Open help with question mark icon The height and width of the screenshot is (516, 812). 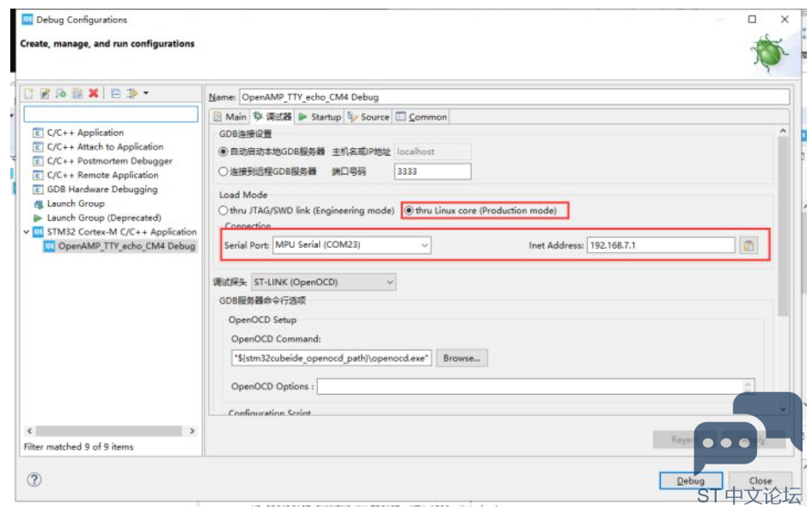click(x=34, y=480)
